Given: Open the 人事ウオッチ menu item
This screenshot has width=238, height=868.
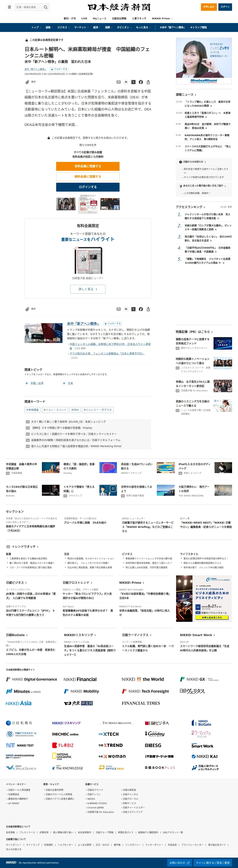Looking at the screenshot, I should 139,19.
